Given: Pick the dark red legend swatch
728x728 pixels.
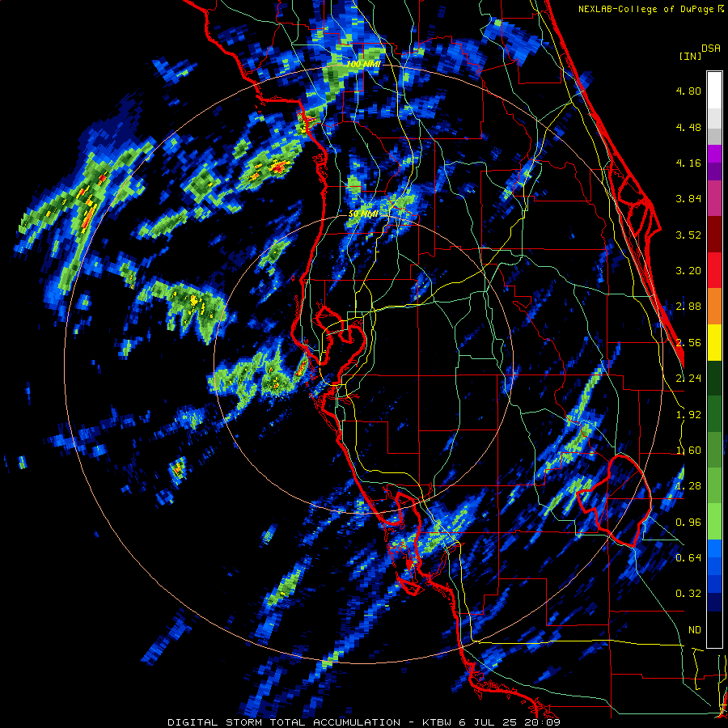Looking at the screenshot, I should tap(714, 235).
